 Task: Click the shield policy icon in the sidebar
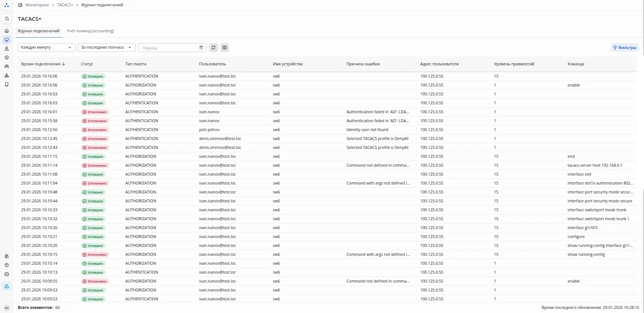click(7, 58)
